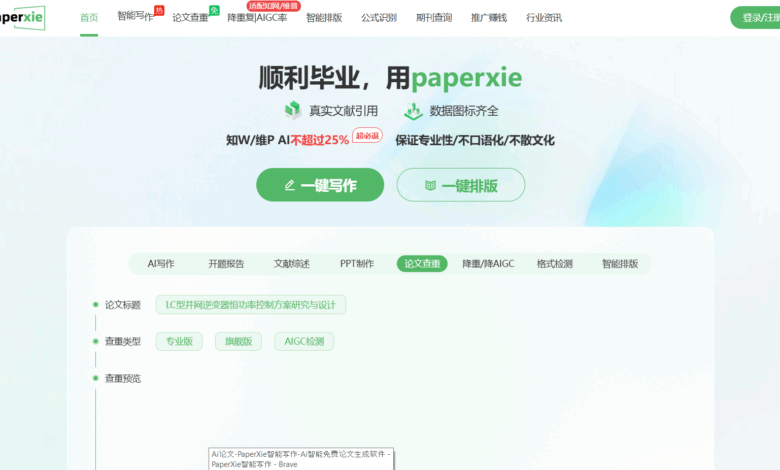Choose 专业版 as the check type
780x470 pixels.
coord(179,341)
